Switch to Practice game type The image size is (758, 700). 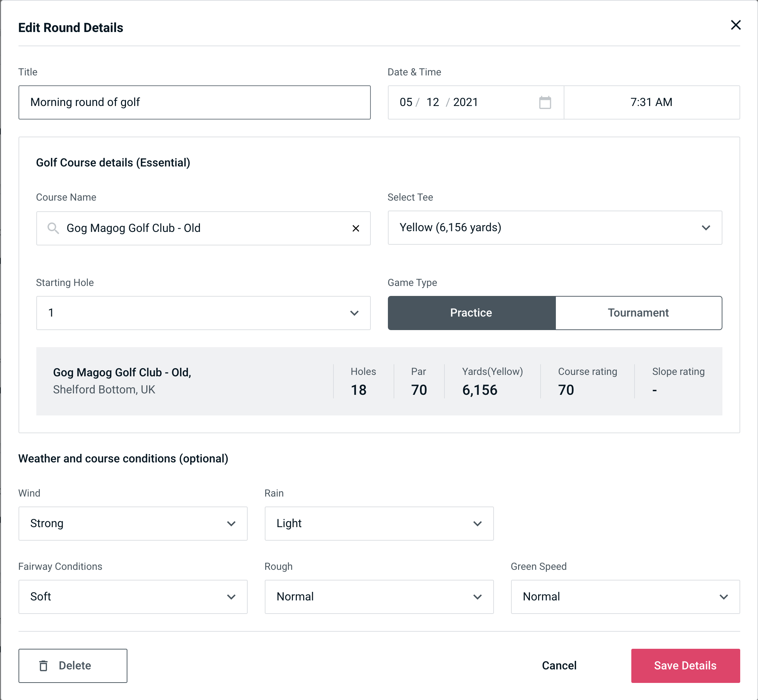(x=471, y=313)
